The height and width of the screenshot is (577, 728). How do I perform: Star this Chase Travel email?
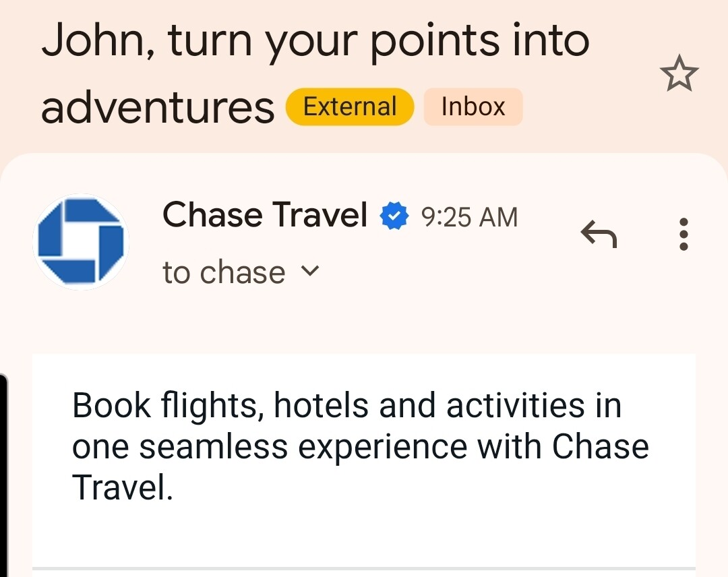point(679,75)
